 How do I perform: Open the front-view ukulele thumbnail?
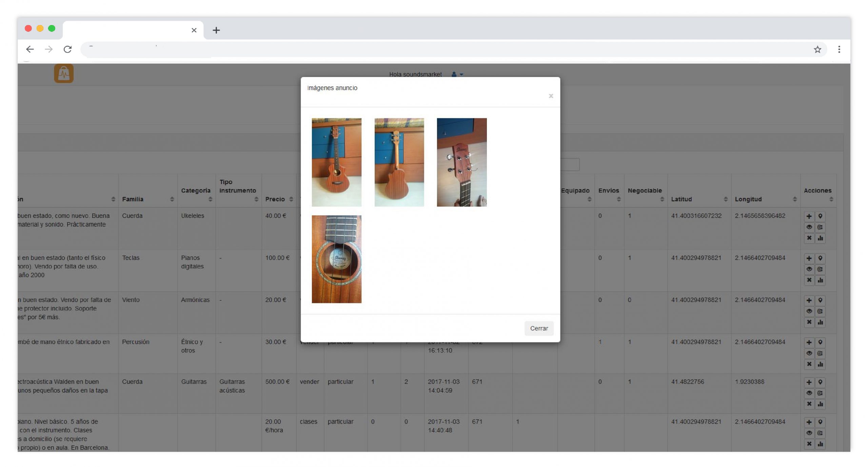(336, 162)
